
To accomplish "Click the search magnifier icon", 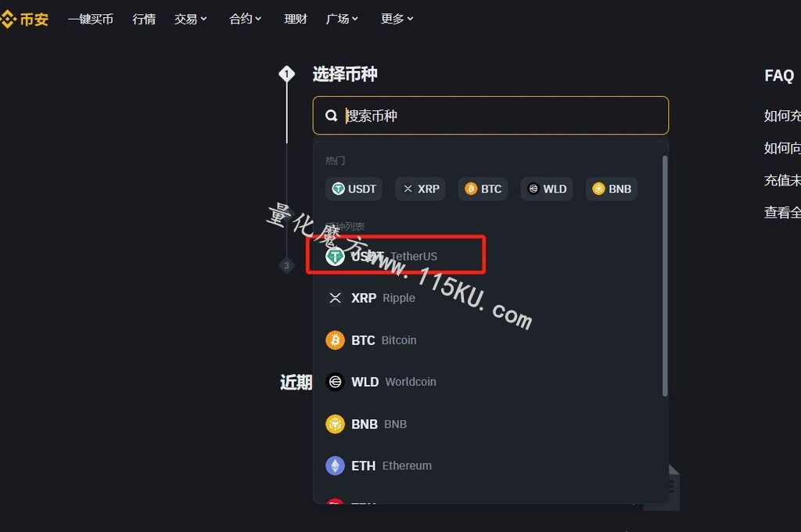I will (331, 116).
